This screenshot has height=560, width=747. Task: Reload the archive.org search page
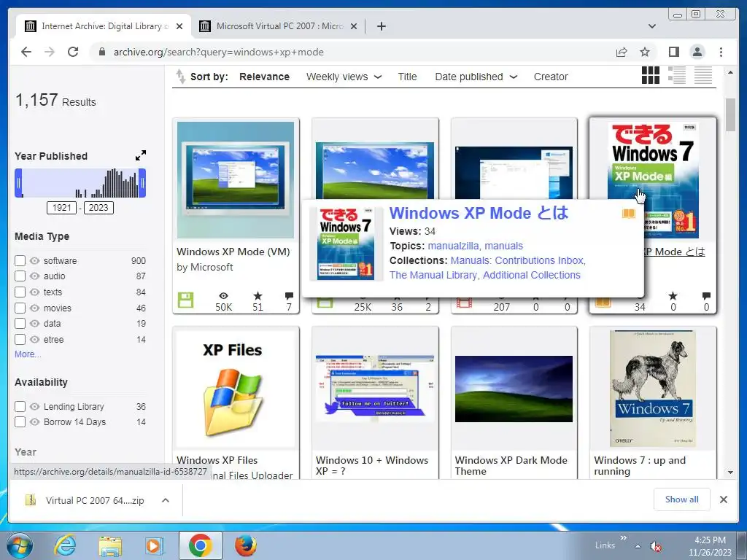(73, 52)
